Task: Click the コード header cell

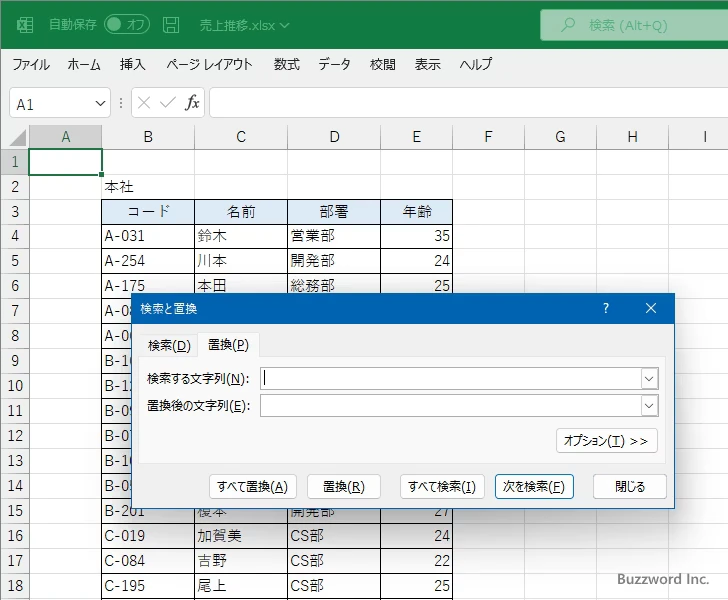Action: click(x=148, y=212)
